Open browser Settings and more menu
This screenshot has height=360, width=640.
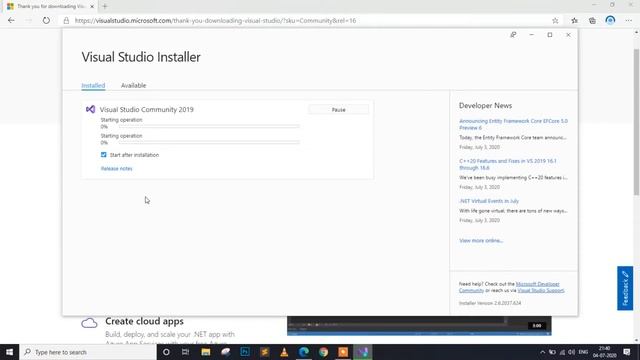point(629,20)
